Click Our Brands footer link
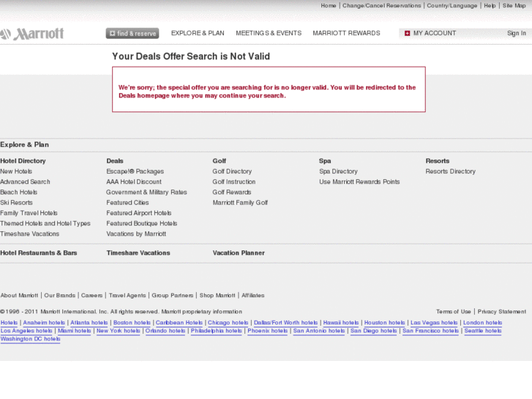Screen dimensions: 532x399 point(60,296)
